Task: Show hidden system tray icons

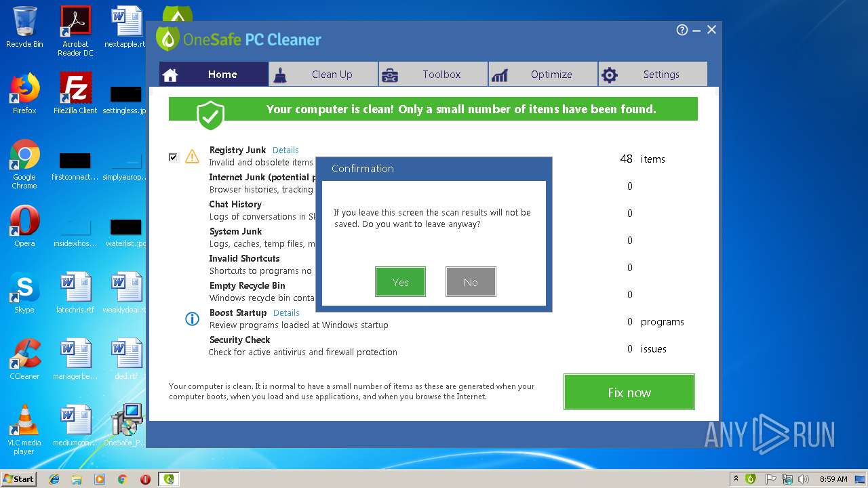Action: 736,479
